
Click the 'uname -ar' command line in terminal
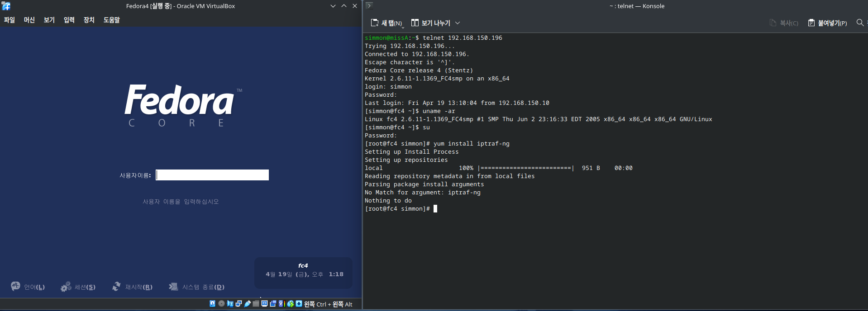point(410,111)
